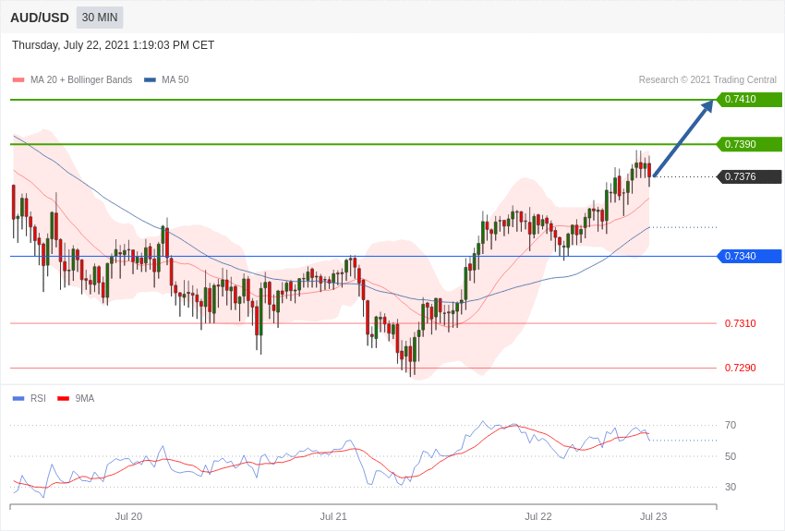Click the Jul 21 date axis label

coord(333,516)
